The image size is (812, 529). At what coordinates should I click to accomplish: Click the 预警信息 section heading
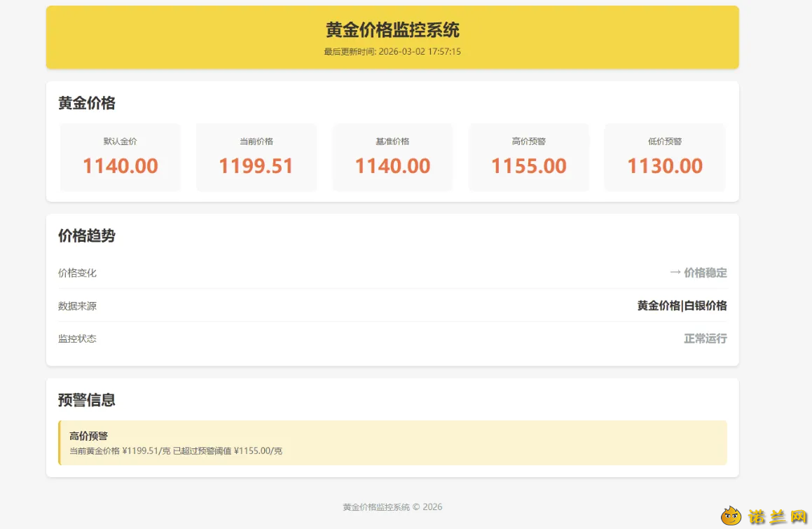click(86, 400)
